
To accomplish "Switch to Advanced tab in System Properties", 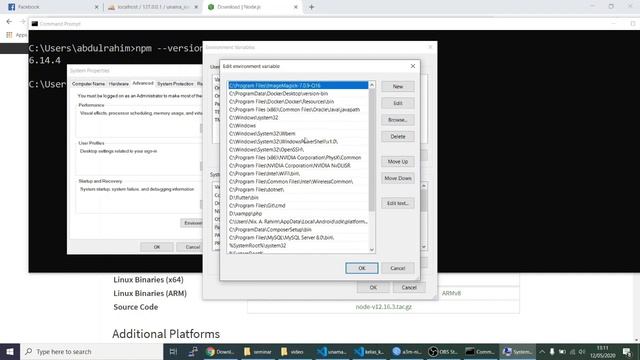I will tap(143, 83).
